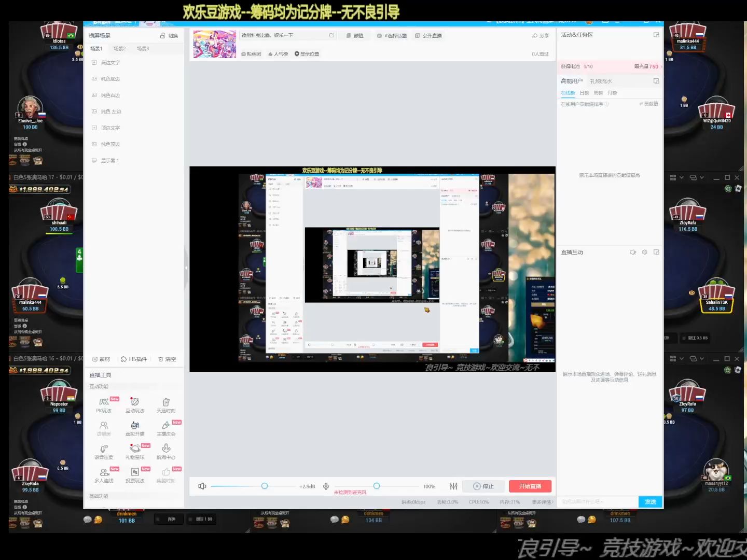
Task: Expand 更多详情 stats details
Action: click(543, 502)
